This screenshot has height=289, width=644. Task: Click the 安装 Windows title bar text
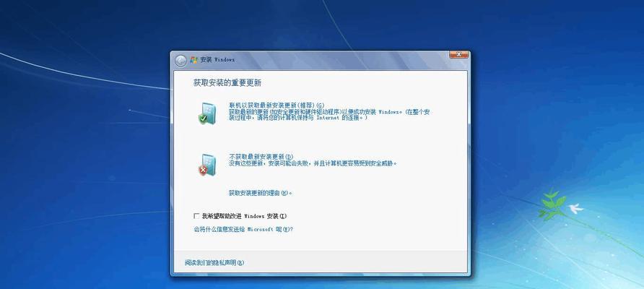pyautogui.click(x=219, y=60)
